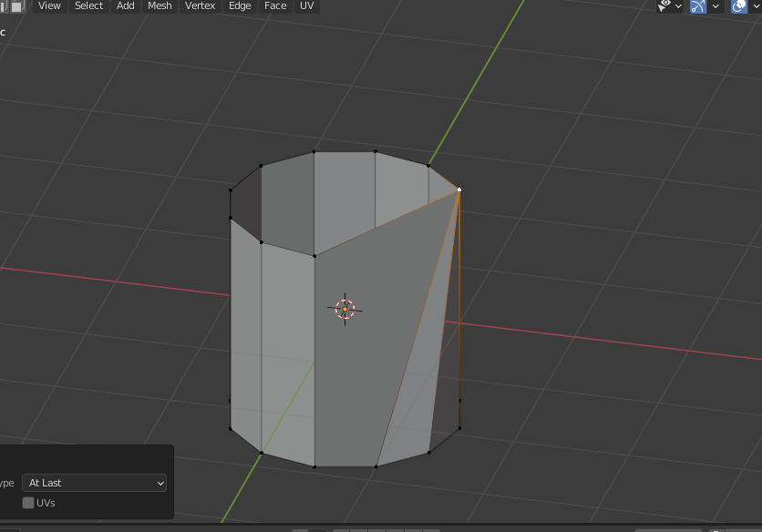Open the UV menu
Image resolution: width=762 pixels, height=532 pixels.
click(x=306, y=5)
